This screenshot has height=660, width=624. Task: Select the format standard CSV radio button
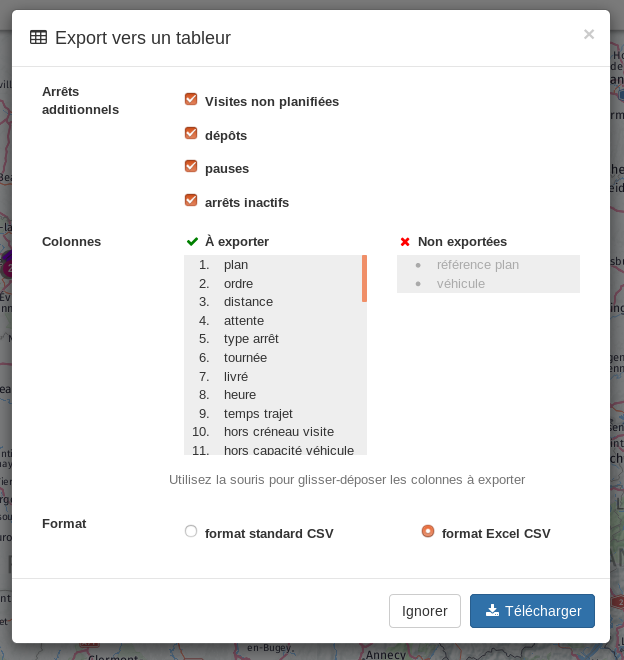191,532
